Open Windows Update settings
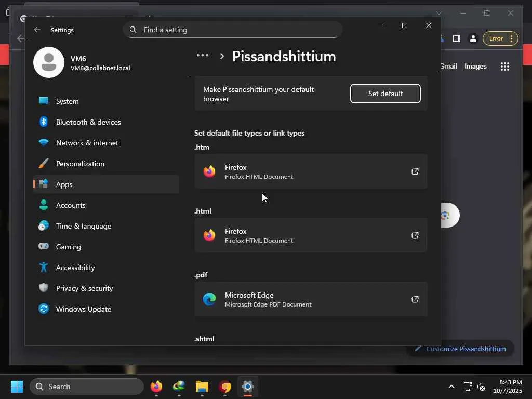532x399 pixels. coord(106,309)
